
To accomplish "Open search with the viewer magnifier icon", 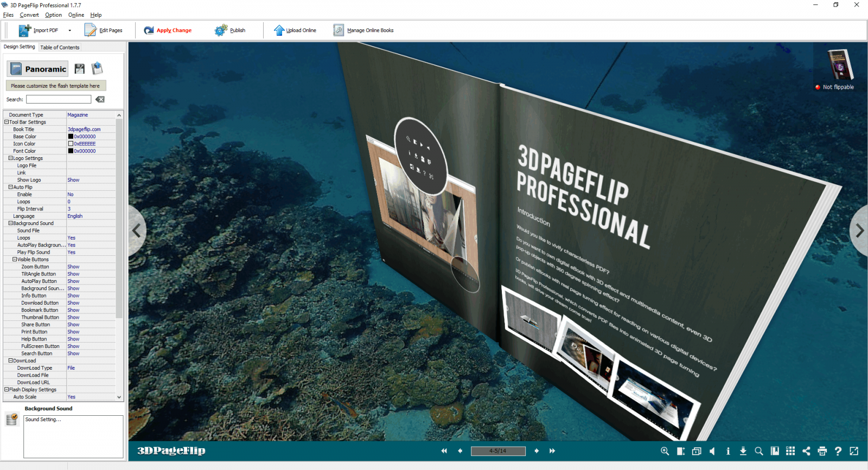I will (759, 451).
